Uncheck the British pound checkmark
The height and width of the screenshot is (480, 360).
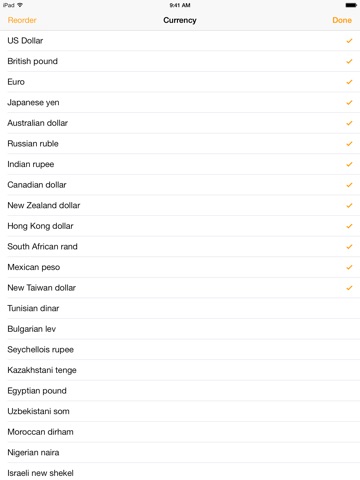349,61
